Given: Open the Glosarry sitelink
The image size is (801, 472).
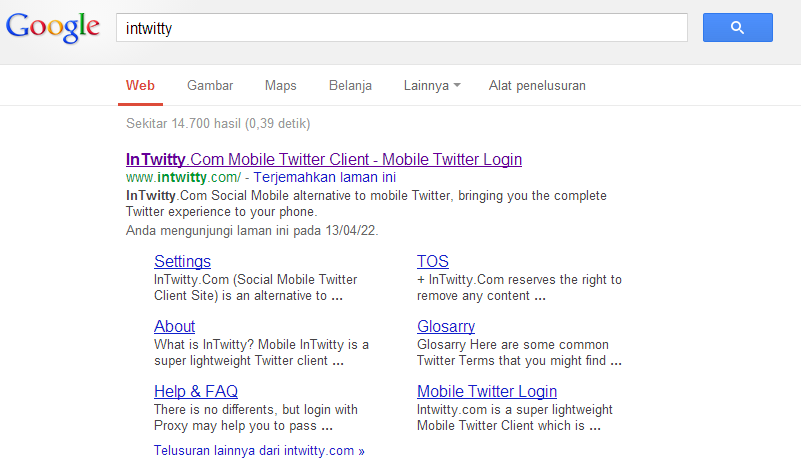Looking at the screenshot, I should [x=446, y=326].
